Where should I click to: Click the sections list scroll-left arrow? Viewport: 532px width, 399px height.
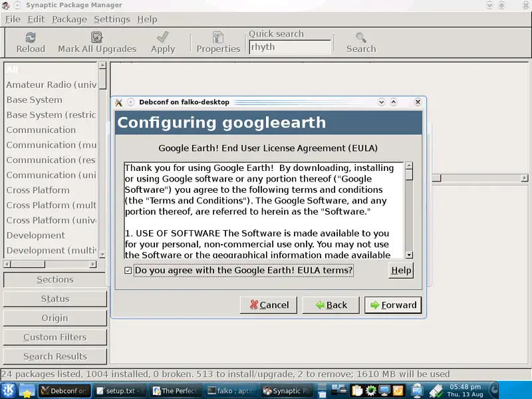pos(7,264)
